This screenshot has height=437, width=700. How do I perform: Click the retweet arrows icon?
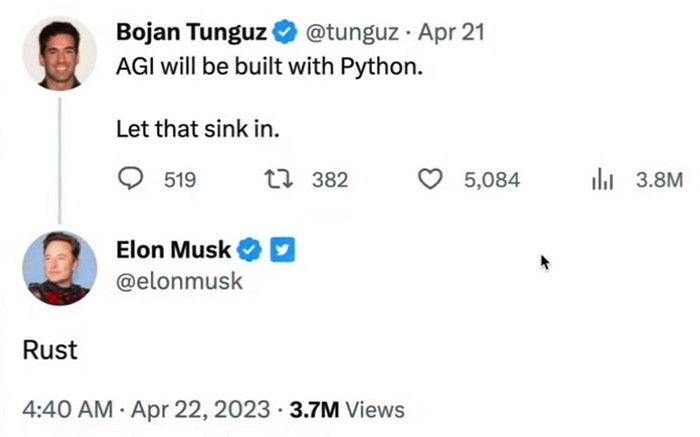[x=278, y=179]
